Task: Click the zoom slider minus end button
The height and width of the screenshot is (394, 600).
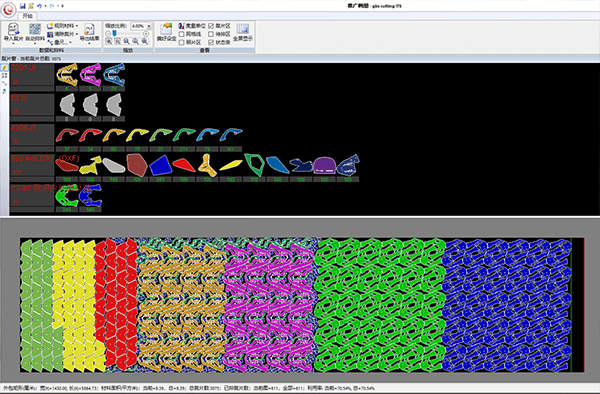Action: [x=108, y=34]
